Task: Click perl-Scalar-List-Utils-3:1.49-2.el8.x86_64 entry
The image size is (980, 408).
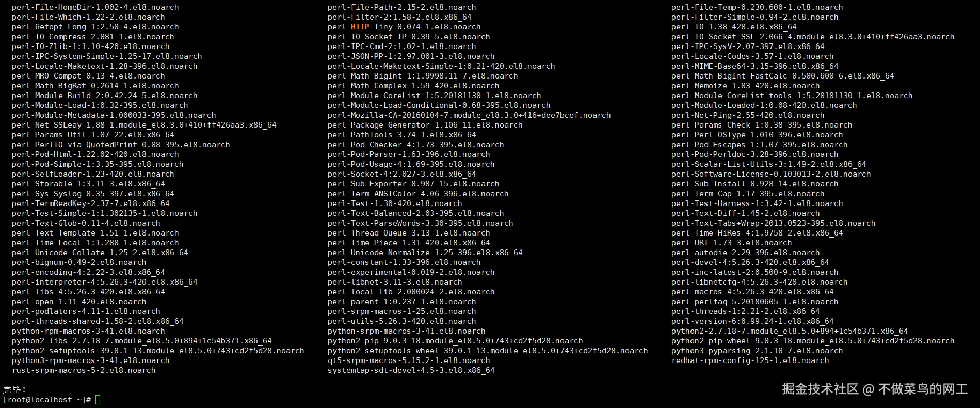Action: (x=769, y=164)
